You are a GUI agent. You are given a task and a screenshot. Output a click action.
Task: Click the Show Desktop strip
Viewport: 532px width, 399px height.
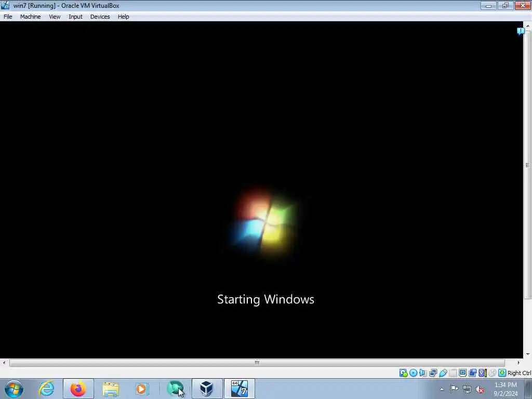tap(528, 389)
